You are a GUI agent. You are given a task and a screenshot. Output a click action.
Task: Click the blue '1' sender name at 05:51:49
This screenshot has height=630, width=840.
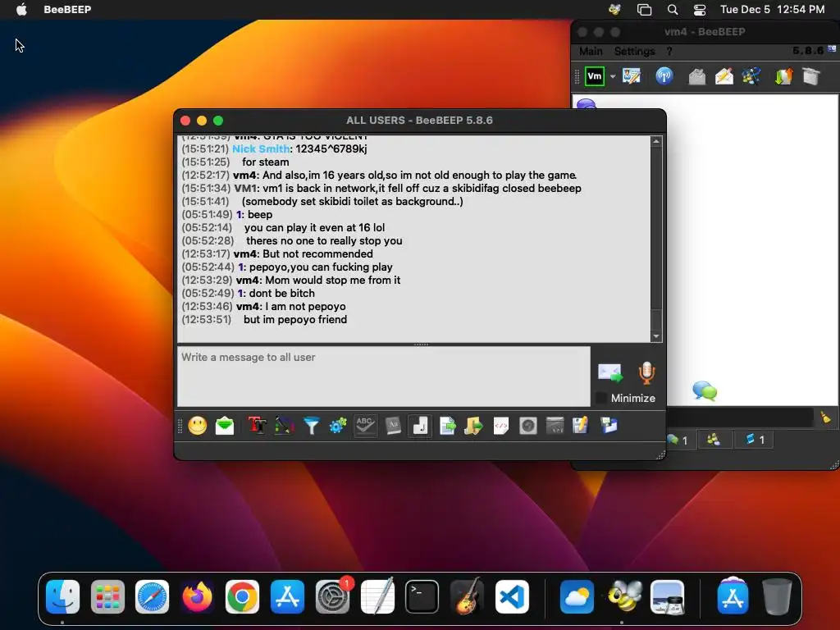click(239, 215)
